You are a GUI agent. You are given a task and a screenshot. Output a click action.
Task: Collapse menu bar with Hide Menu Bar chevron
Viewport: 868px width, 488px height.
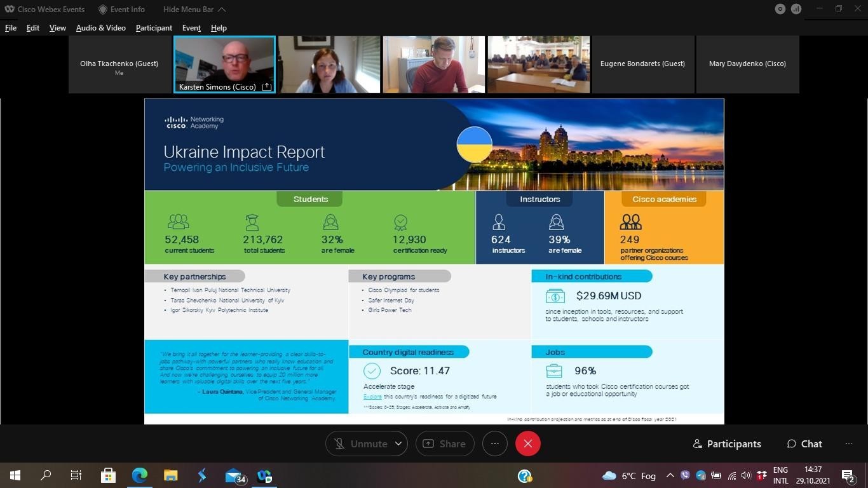tap(222, 10)
